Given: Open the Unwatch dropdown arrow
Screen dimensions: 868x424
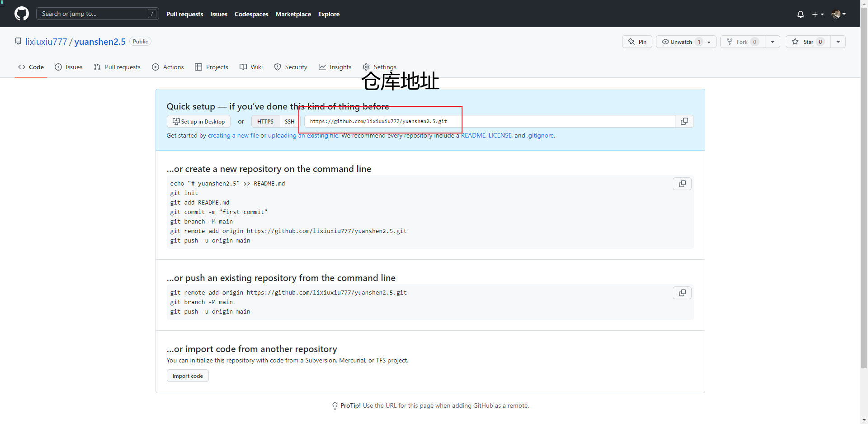Looking at the screenshot, I should point(708,42).
